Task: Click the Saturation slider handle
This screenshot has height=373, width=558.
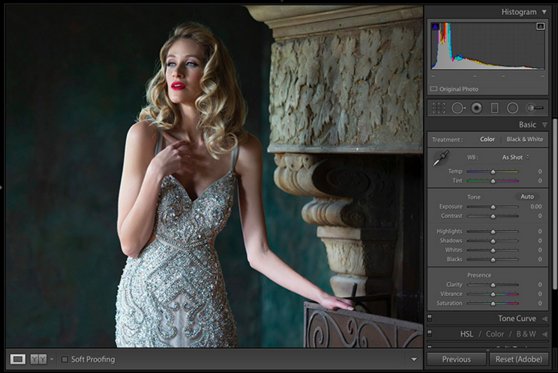Action: (x=493, y=303)
